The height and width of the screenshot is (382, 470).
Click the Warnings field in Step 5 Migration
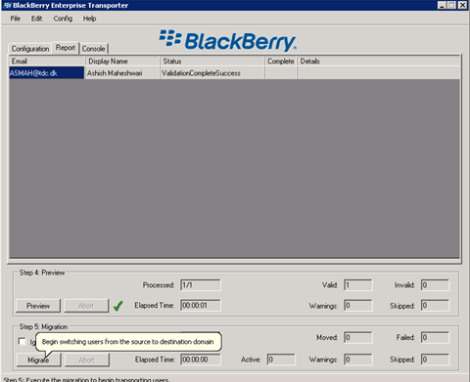358,359
